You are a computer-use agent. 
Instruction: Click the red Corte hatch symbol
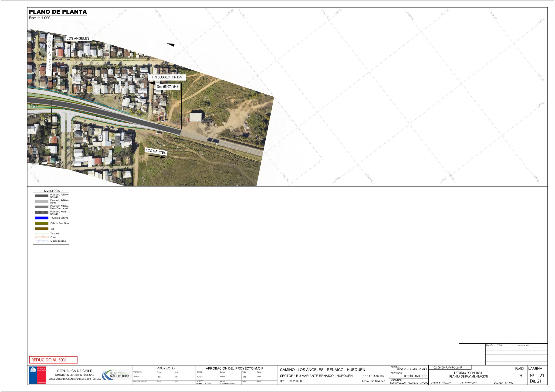pos(42,237)
